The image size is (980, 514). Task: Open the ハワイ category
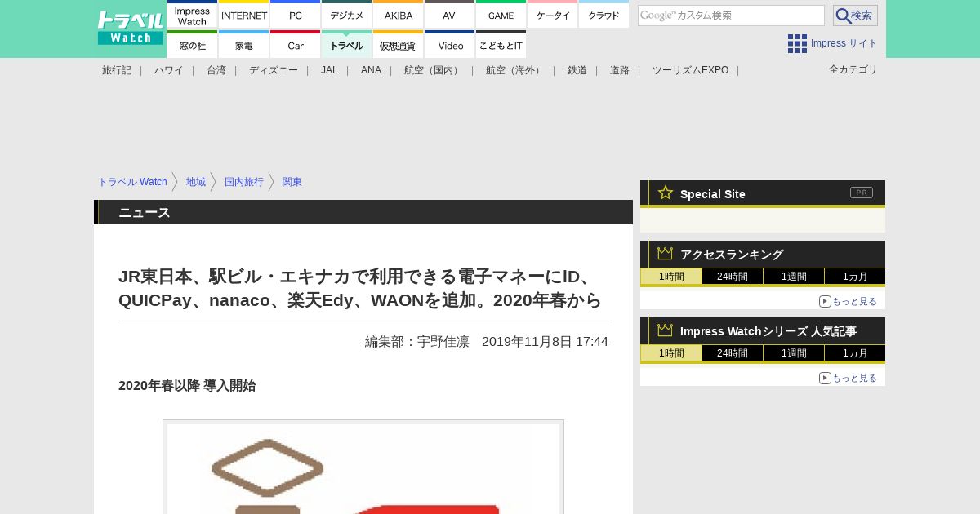(x=169, y=70)
